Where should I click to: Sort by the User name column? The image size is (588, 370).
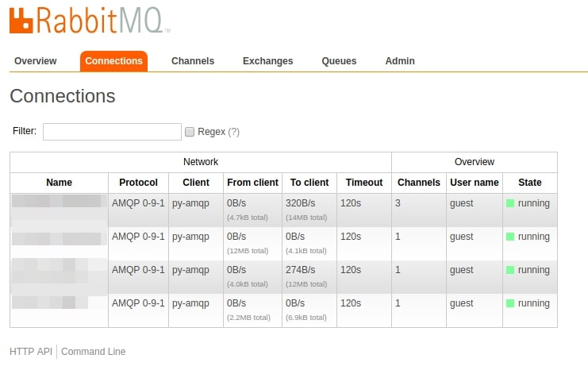pyautogui.click(x=475, y=183)
